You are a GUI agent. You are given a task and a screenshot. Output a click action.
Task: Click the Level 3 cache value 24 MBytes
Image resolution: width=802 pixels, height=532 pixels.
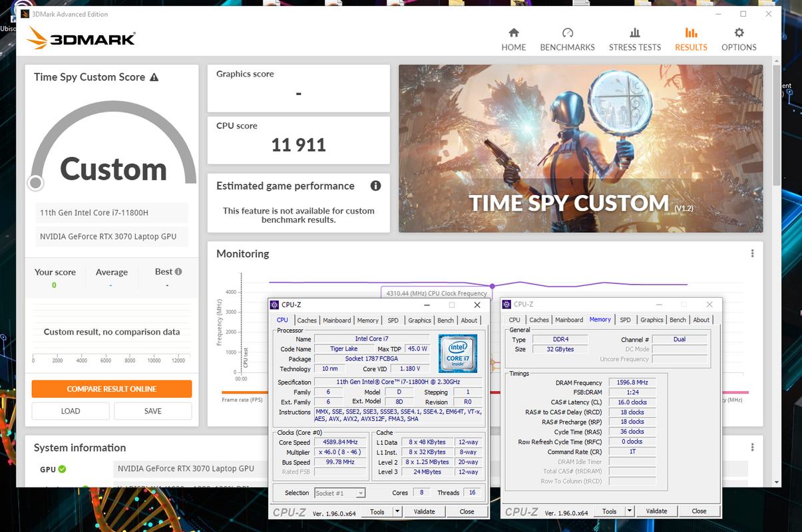(427, 472)
